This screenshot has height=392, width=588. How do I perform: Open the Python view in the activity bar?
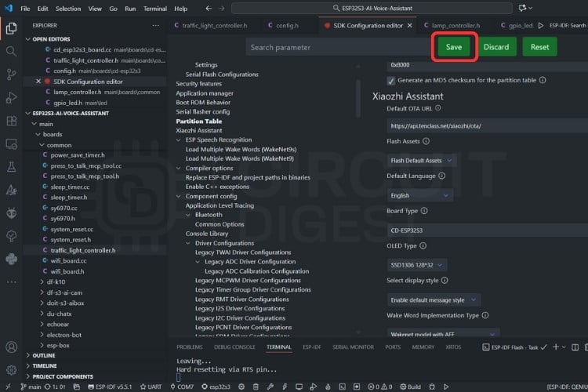(11, 259)
